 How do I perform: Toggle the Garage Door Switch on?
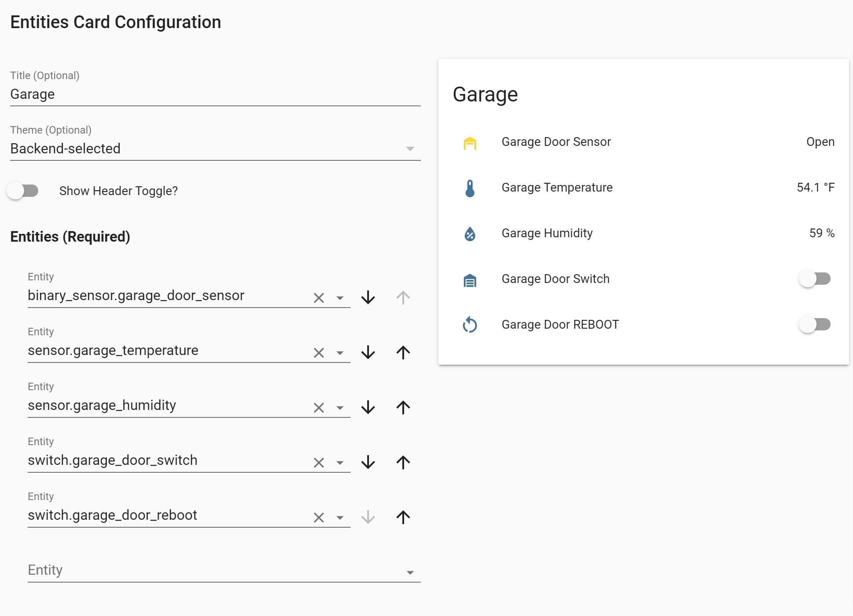coord(814,279)
